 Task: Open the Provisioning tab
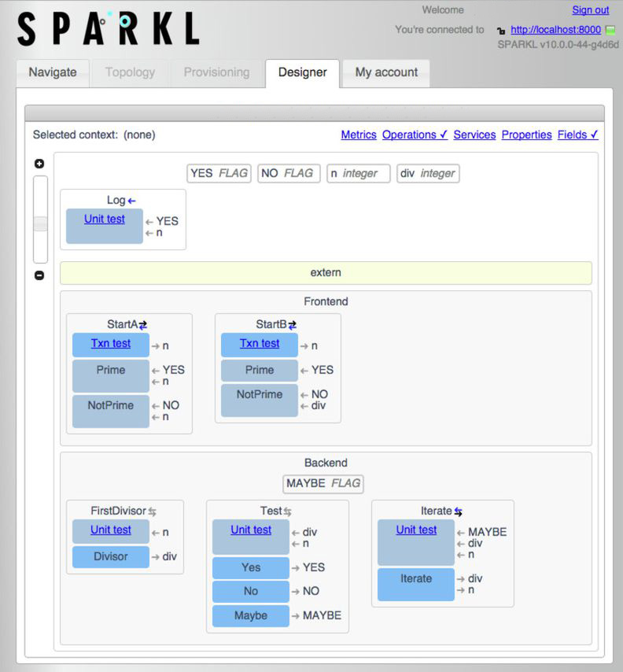[x=216, y=72]
